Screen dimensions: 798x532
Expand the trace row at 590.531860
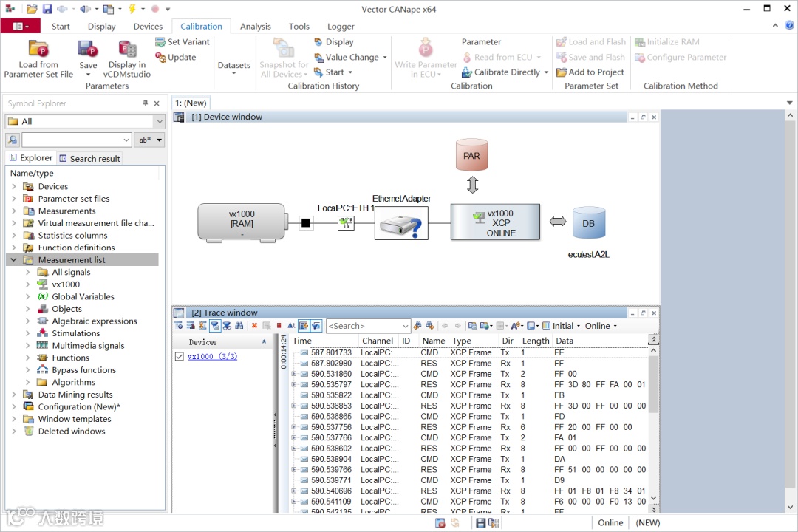point(293,374)
